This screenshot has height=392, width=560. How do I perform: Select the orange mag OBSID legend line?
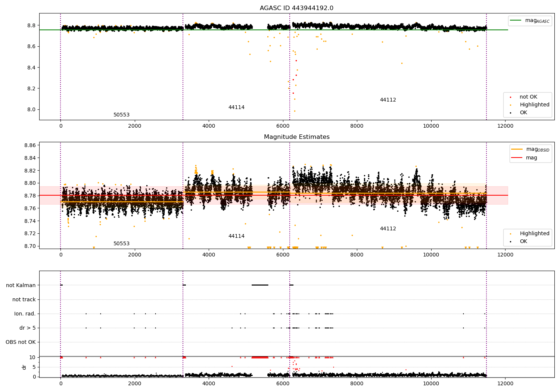[517, 149]
